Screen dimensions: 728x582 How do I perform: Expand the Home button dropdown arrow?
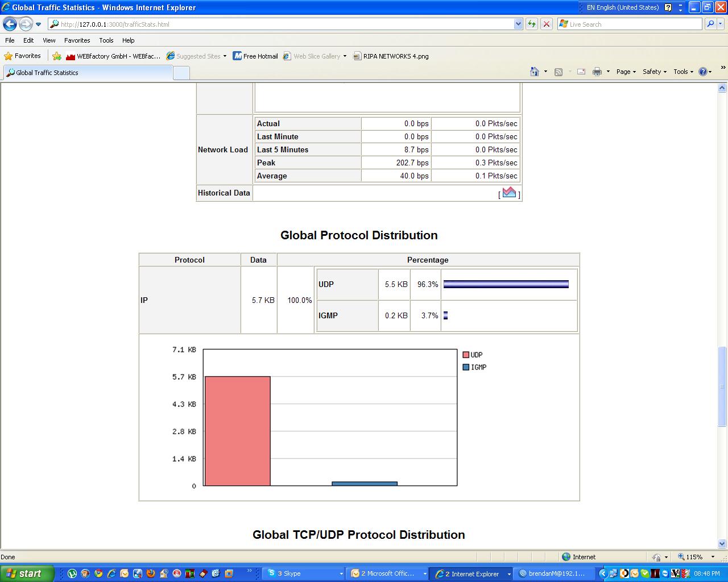tap(545, 72)
